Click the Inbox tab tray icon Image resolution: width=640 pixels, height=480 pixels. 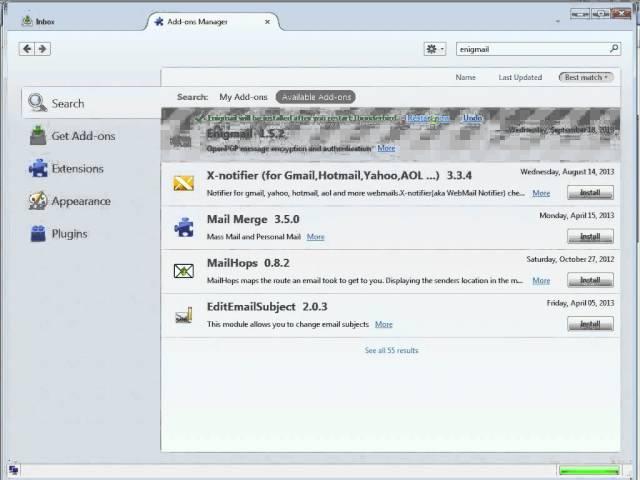27,21
